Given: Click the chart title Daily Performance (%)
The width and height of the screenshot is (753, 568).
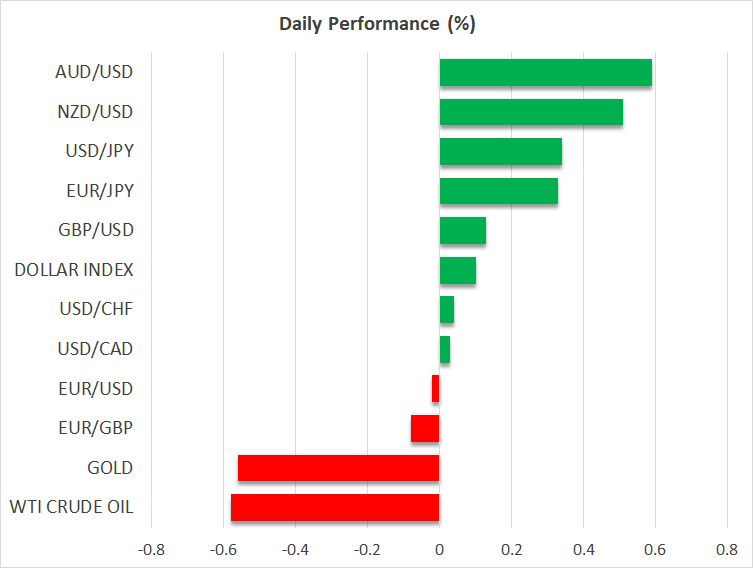Looking at the screenshot, I should [x=376, y=24].
